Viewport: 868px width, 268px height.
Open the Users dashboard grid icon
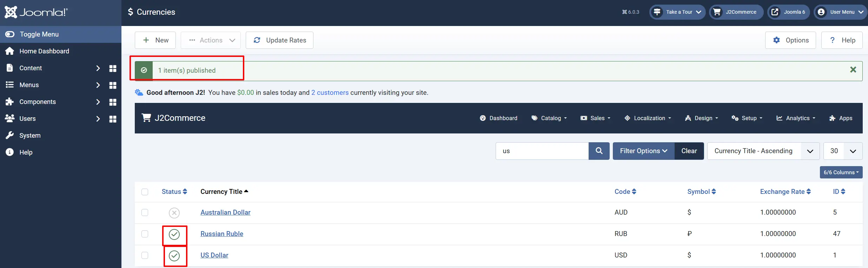coord(113,119)
